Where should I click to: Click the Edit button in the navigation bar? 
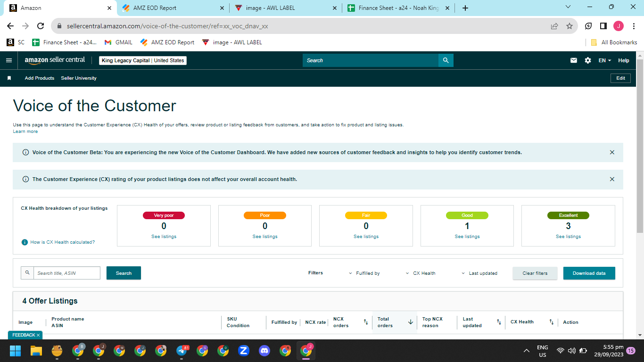tap(620, 78)
